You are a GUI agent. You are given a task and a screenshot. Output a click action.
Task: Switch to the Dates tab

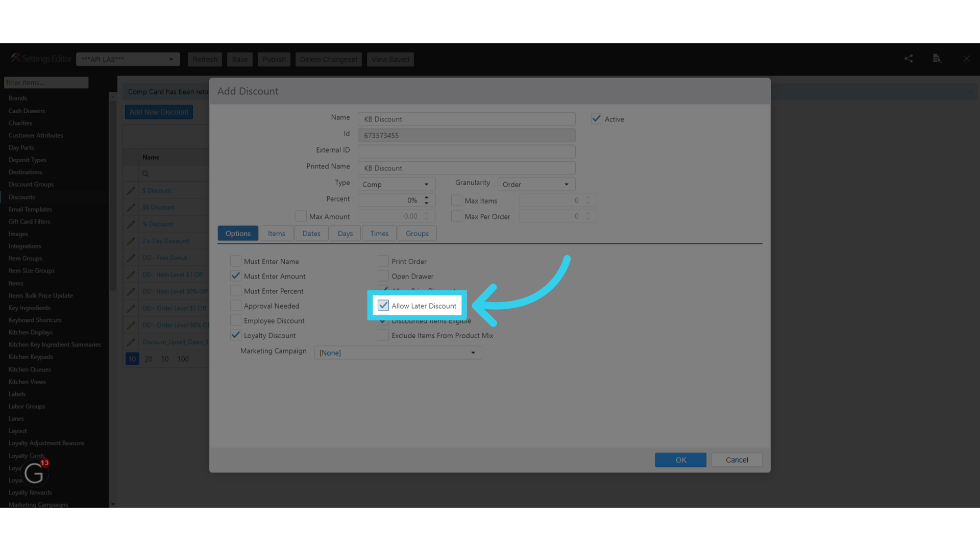tap(311, 233)
